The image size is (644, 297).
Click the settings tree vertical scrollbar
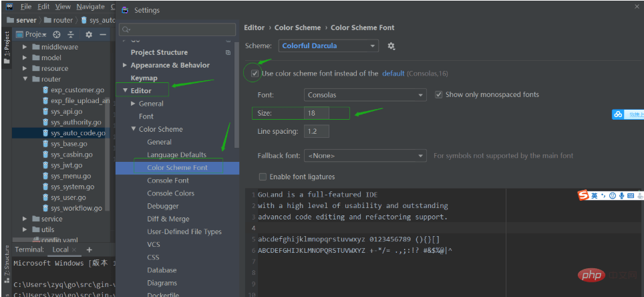(236, 94)
